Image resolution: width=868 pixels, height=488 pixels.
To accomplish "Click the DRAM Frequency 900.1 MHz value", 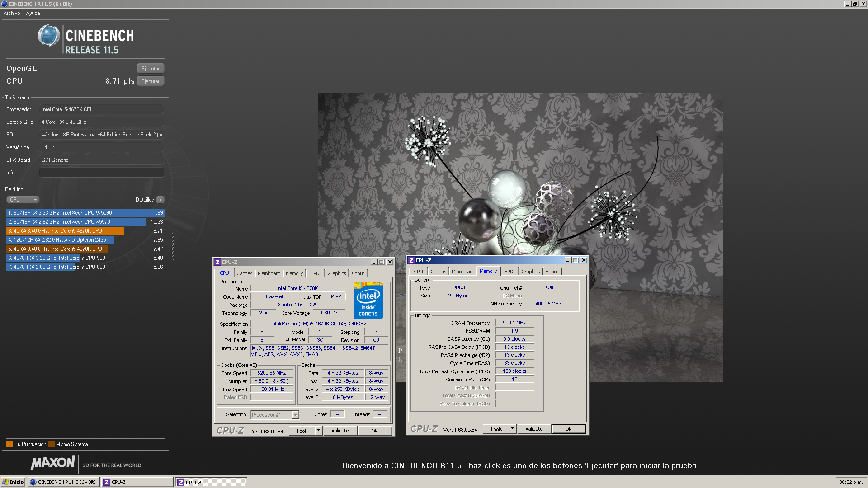I will pyautogui.click(x=514, y=323).
